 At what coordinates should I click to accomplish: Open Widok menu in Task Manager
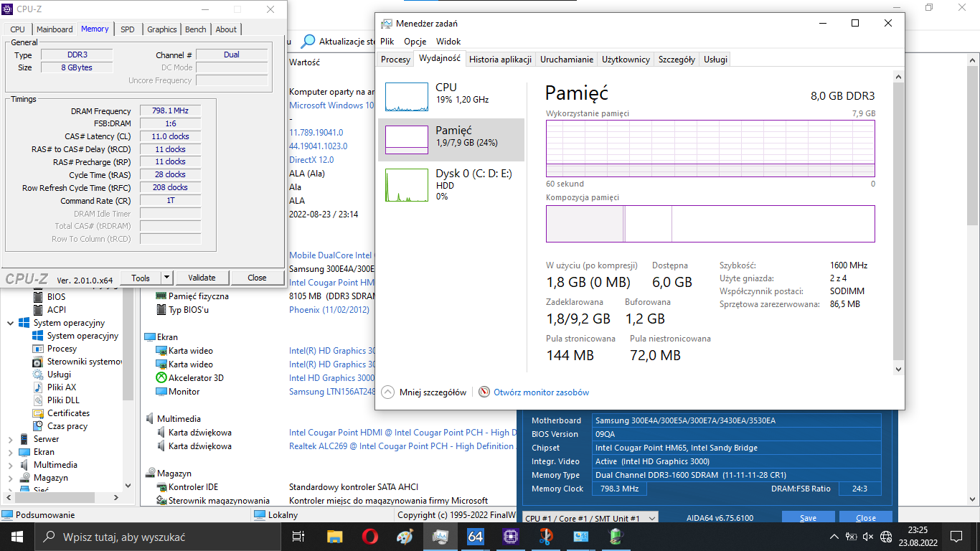point(448,42)
